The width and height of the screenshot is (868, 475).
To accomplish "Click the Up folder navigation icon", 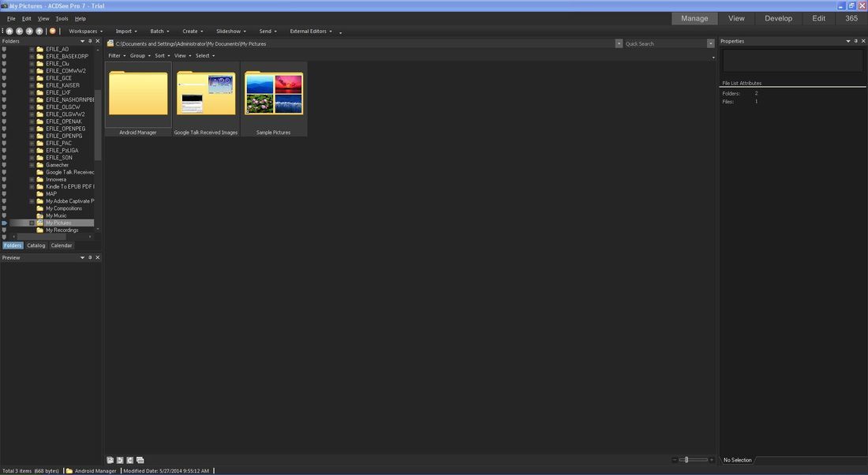I will 39,31.
